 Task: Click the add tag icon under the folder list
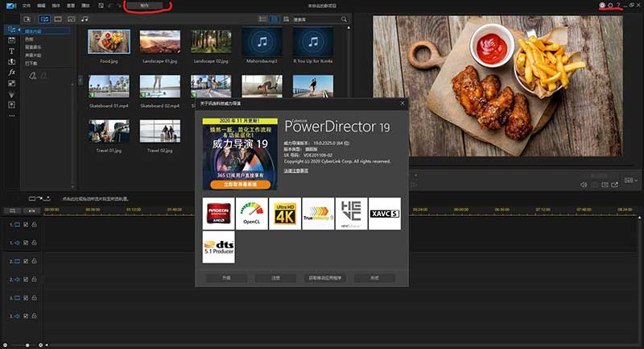coord(32,75)
